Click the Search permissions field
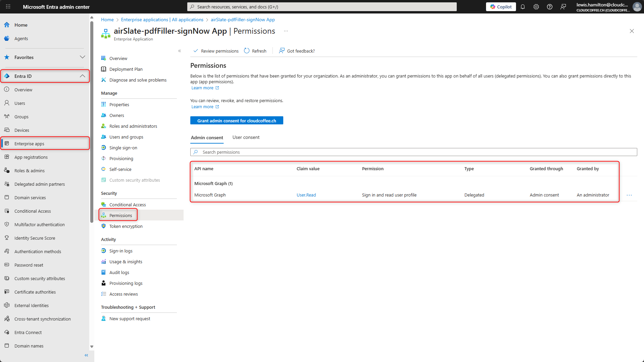644x362 pixels. coord(414,152)
